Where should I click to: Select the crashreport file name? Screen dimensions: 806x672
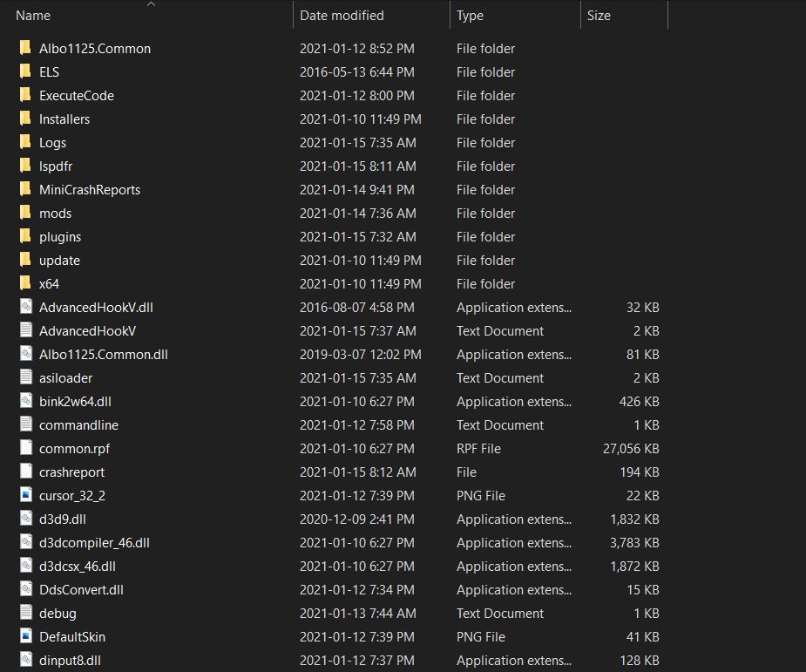pyautogui.click(x=71, y=472)
